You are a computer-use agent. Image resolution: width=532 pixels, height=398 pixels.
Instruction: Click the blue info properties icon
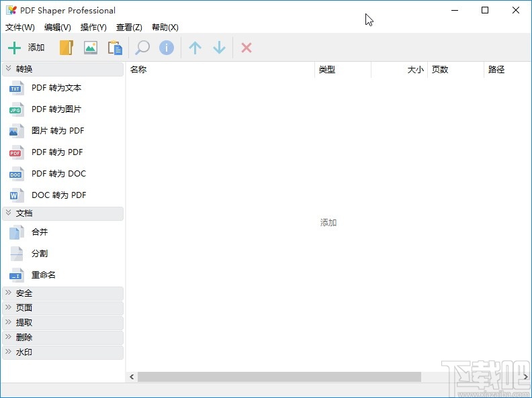click(167, 48)
